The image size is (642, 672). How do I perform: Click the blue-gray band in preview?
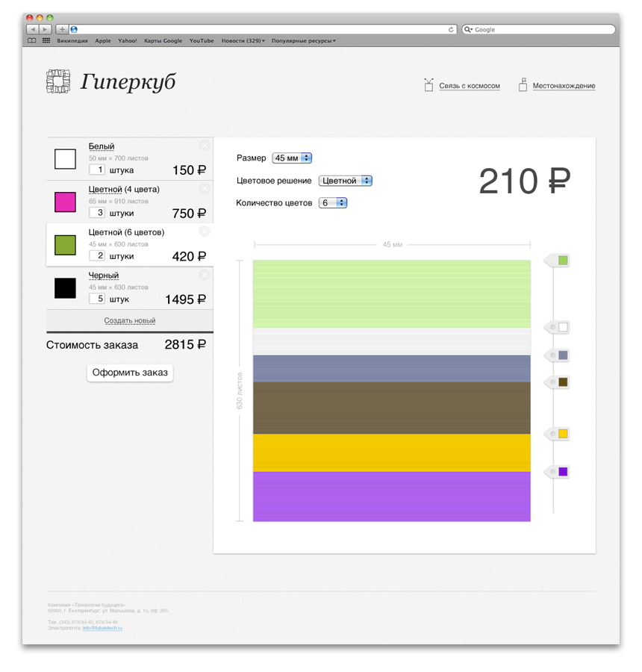392,369
